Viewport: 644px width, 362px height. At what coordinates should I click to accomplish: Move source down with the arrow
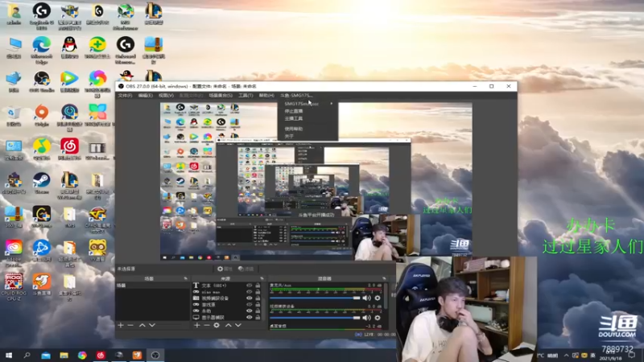tap(238, 325)
